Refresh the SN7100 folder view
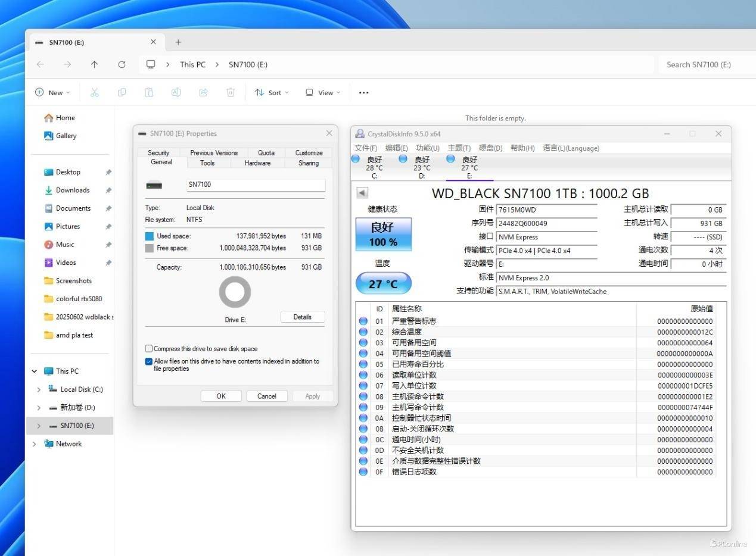 122,64
